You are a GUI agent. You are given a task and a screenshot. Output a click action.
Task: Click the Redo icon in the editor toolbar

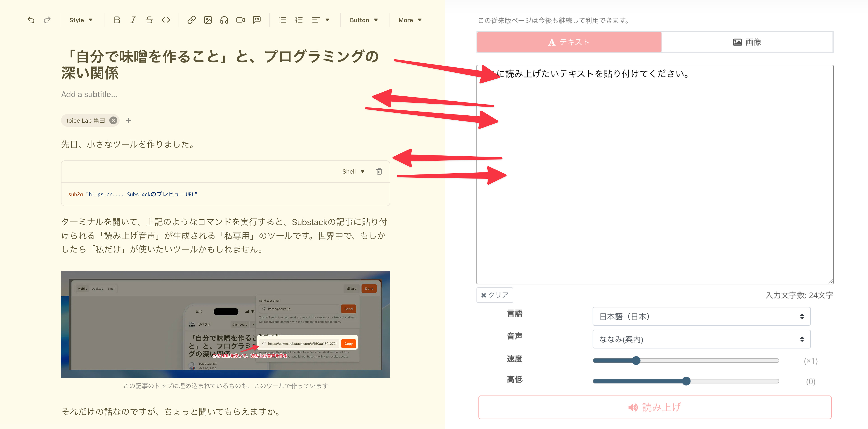47,20
